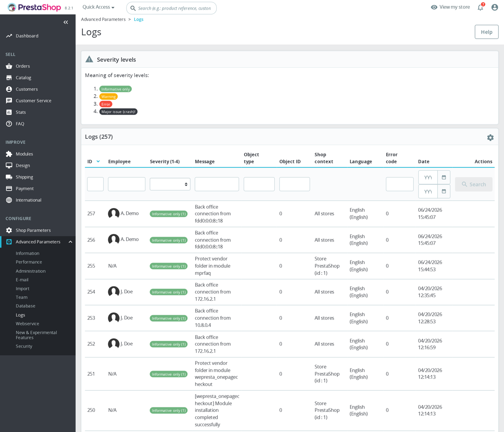The image size is (504, 432).
Task: Click the search magnifier icon in top bar
Action: [133, 8]
